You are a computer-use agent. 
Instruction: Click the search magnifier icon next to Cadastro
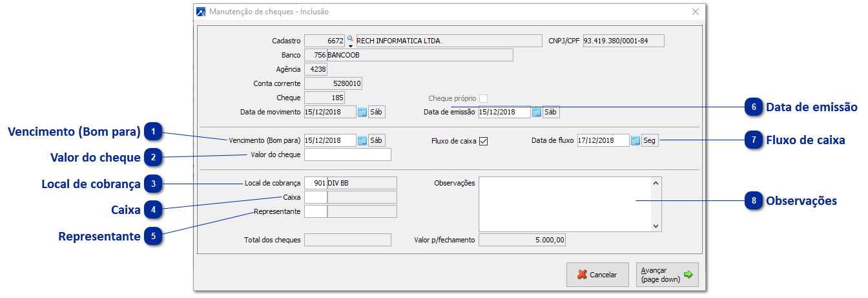click(351, 39)
